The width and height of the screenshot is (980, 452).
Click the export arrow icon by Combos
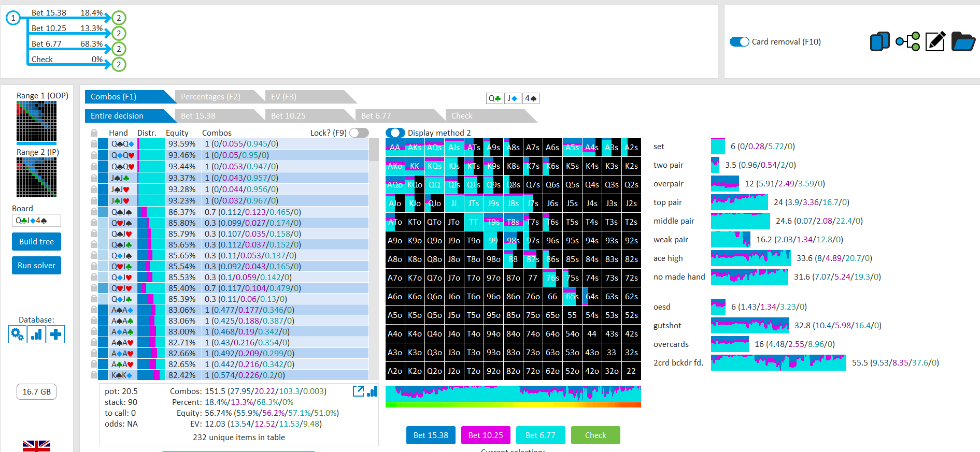coord(358,391)
